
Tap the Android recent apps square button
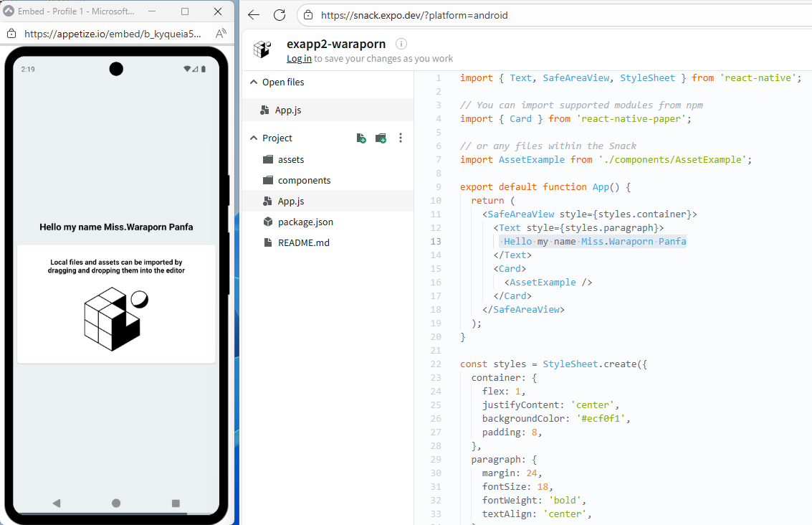tap(176, 503)
